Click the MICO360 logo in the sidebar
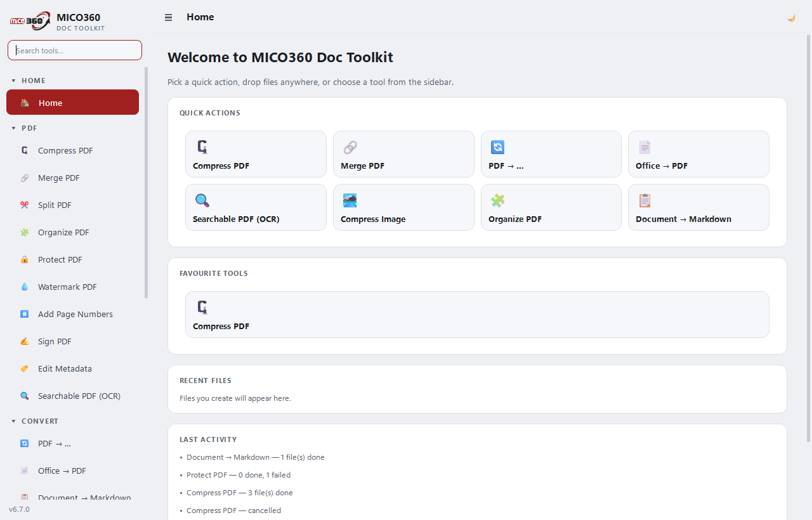Viewport: 812px width, 520px height. (x=30, y=20)
